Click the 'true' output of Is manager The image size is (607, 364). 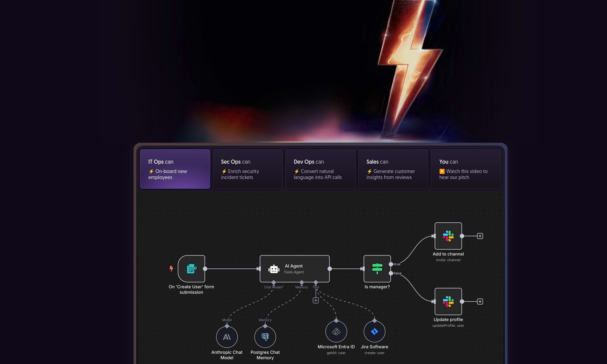(391, 264)
